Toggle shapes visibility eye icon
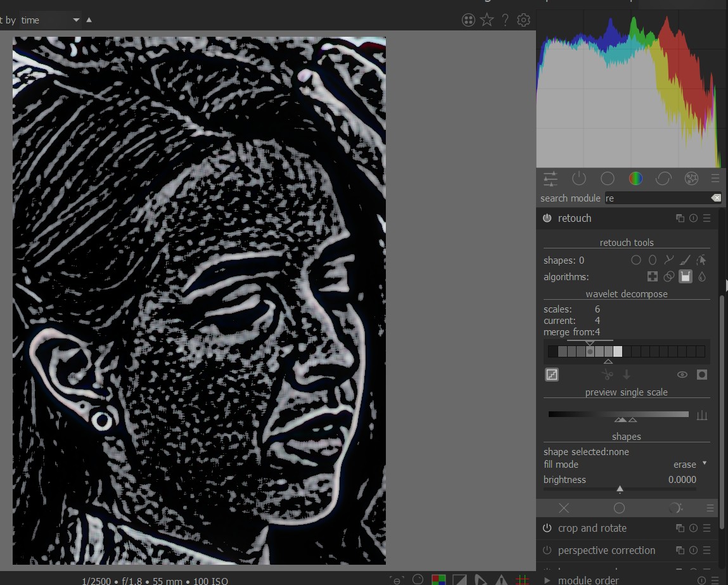Image resolution: width=728 pixels, height=585 pixels. pos(682,374)
